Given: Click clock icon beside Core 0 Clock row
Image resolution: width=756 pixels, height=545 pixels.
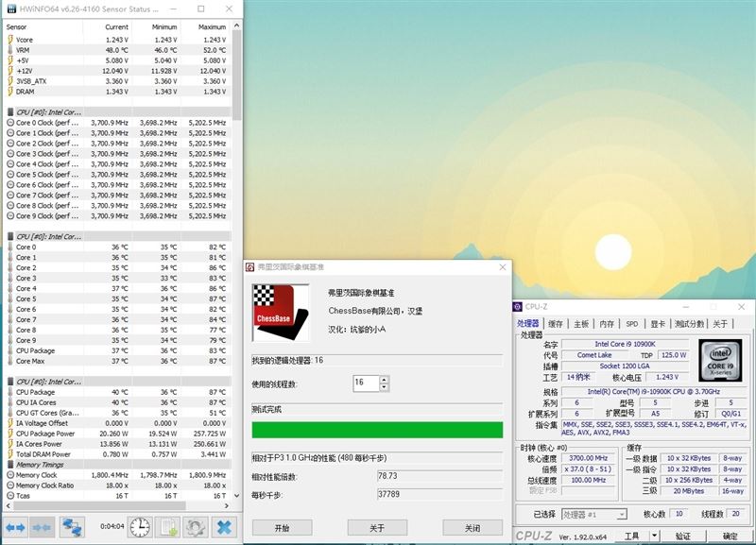Looking at the screenshot, I should pos(10,123).
